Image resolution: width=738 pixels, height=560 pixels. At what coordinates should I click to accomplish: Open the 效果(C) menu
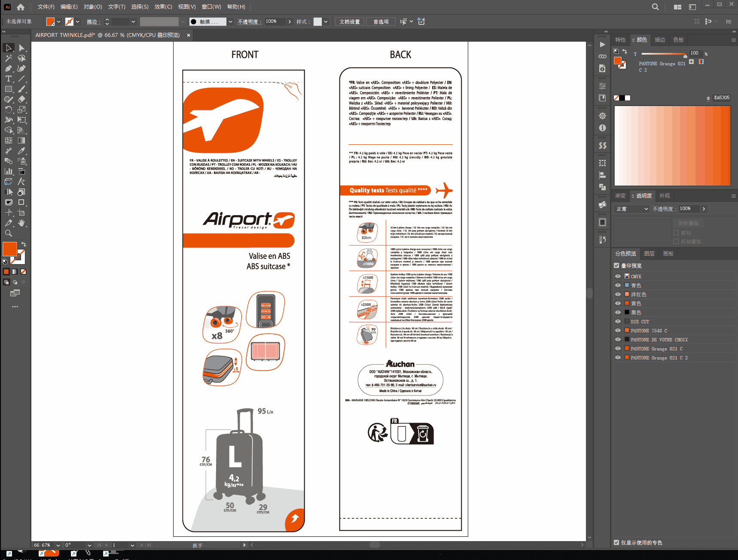click(x=163, y=7)
